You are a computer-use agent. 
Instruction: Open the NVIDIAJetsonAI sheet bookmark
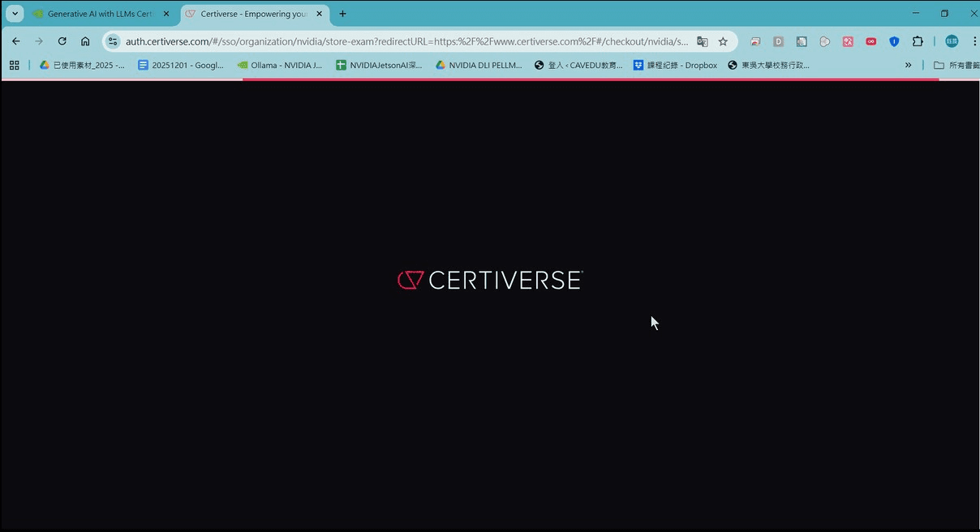coord(379,65)
